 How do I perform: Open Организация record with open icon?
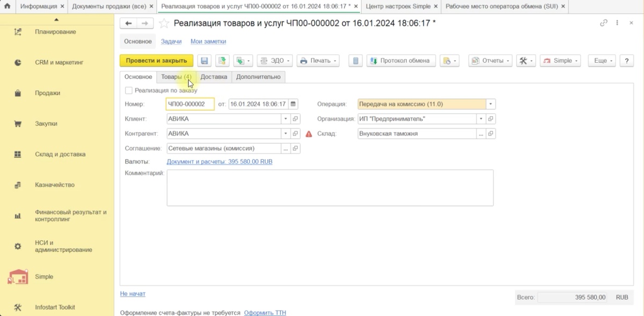[491, 119]
